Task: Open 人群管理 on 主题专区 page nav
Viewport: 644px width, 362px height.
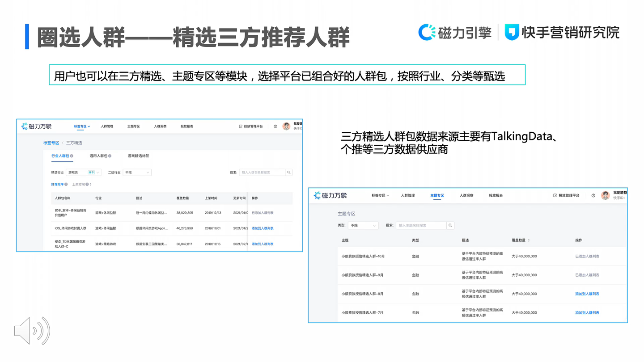Action: (408, 195)
